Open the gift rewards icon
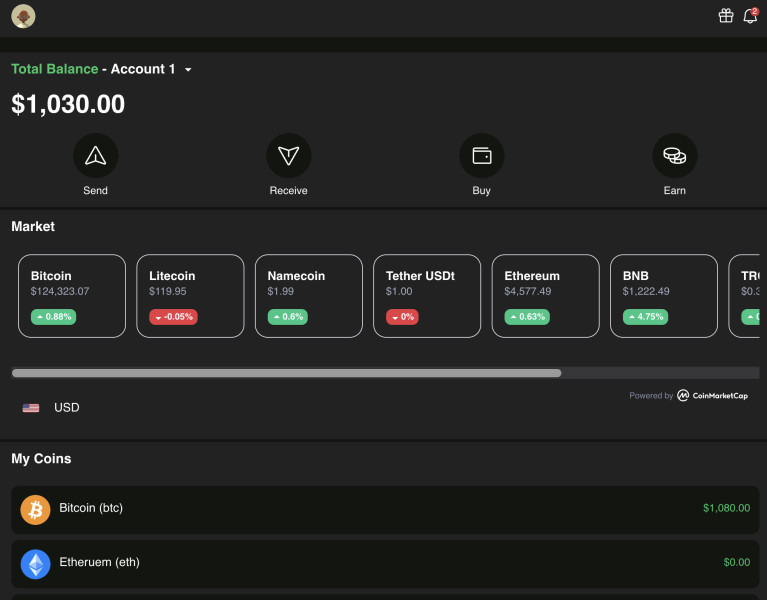Screen dimensions: 767x600 coord(726,16)
